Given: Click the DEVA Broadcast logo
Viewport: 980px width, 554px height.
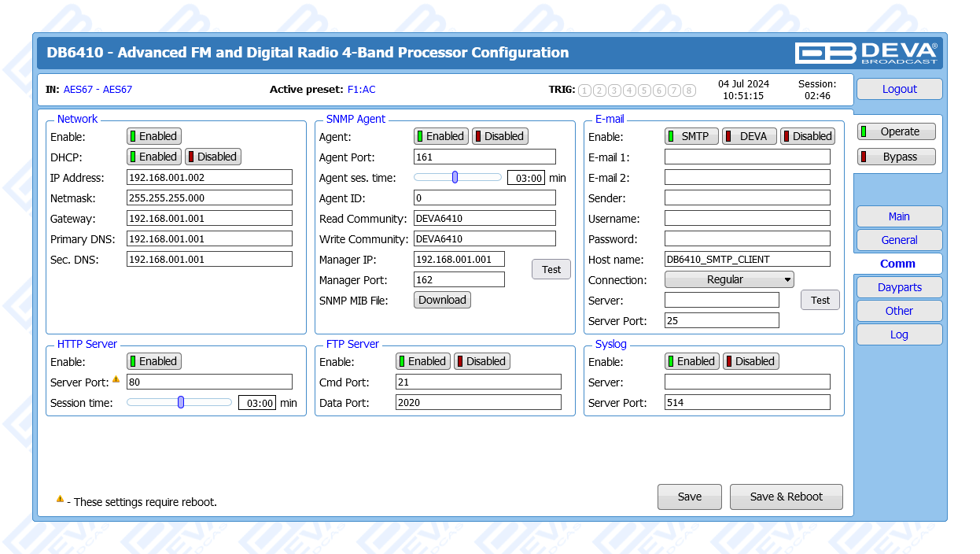Looking at the screenshot, I should coord(866,53).
